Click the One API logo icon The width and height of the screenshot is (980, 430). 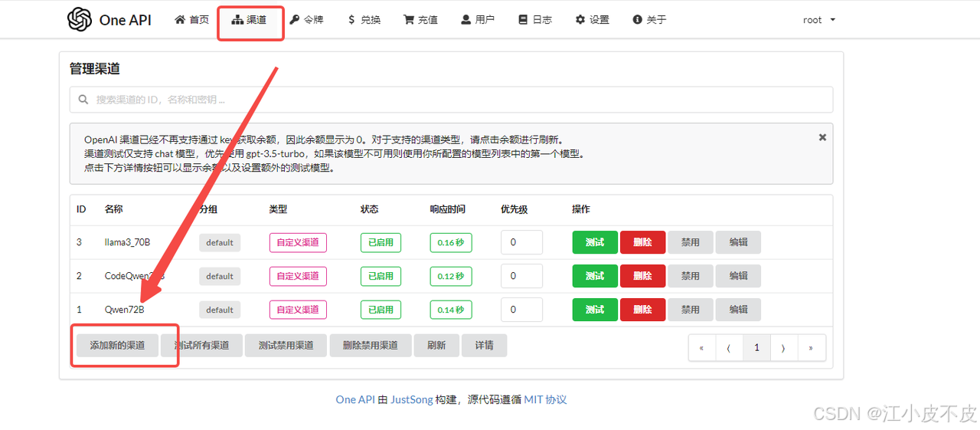tap(80, 20)
